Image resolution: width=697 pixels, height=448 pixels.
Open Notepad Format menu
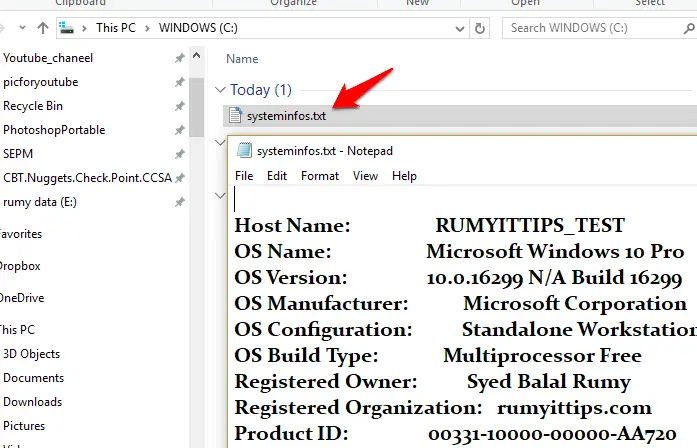(x=320, y=176)
